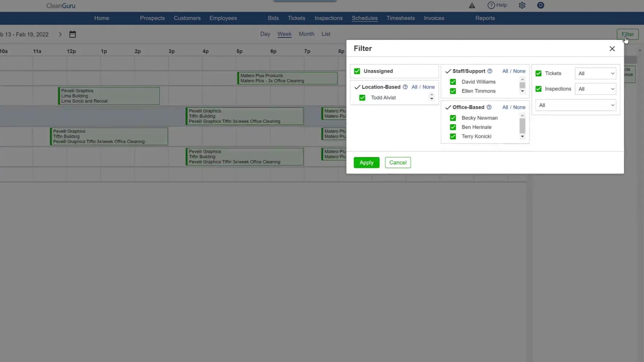Cancel the Filter dialog

pos(398,163)
